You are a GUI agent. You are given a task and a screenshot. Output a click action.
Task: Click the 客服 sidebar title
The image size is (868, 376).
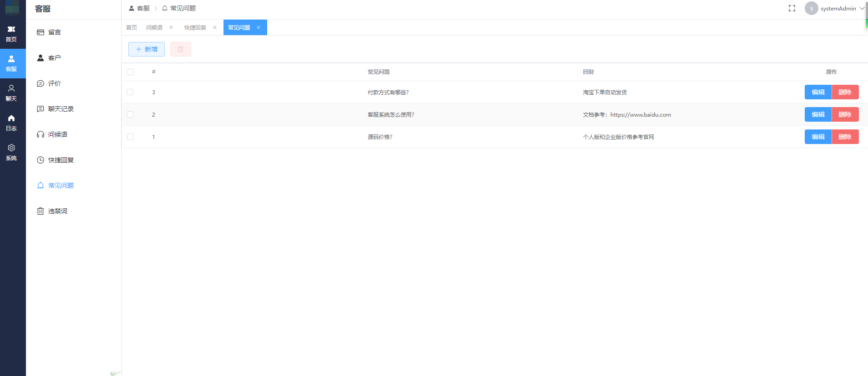click(43, 9)
